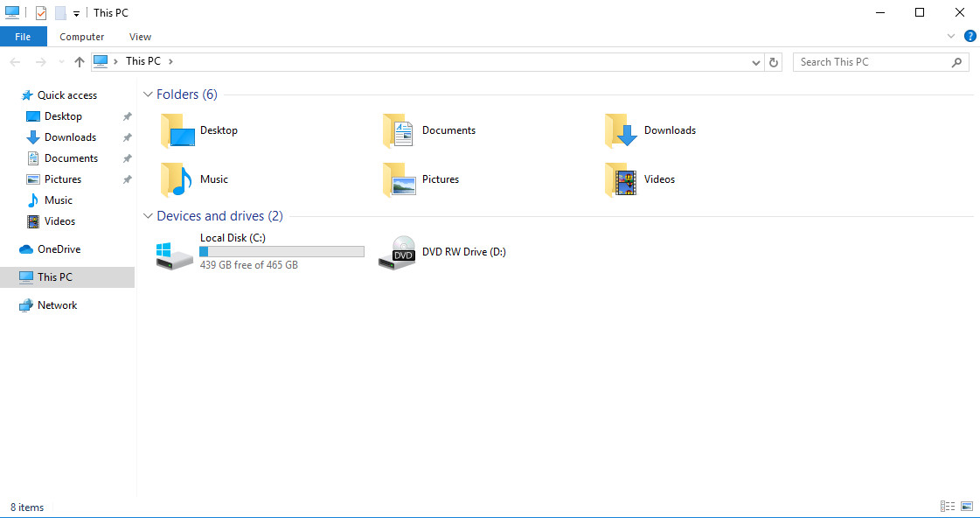Unpin Pictures via its pin icon
Viewport: 980px width, 518px height.
[x=127, y=179]
